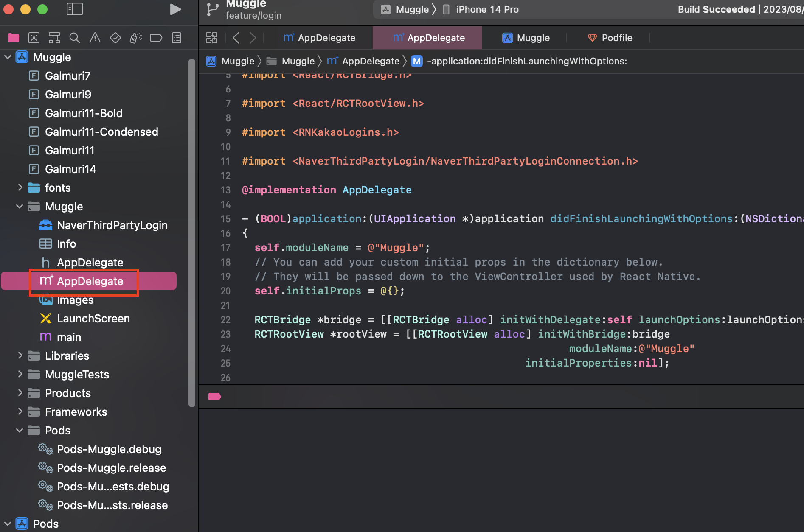Switch to the active AppDelegate tab

pos(428,38)
